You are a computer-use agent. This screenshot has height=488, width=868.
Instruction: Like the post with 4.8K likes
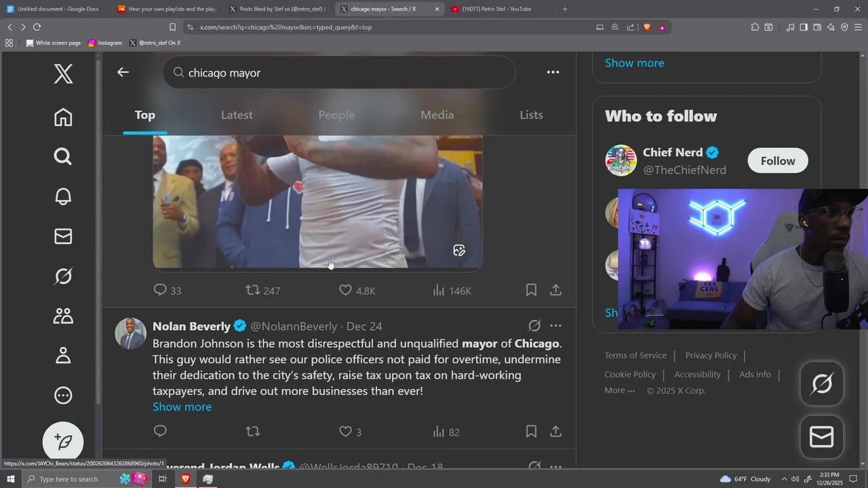tap(357, 291)
